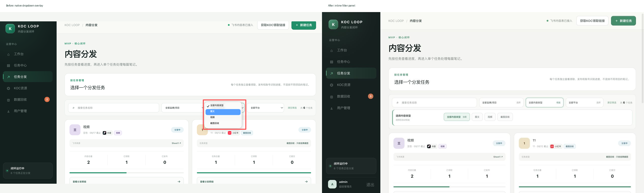Click the search magnifier icon in the After panel
The height and width of the screenshot is (193, 644).
coord(397,103)
